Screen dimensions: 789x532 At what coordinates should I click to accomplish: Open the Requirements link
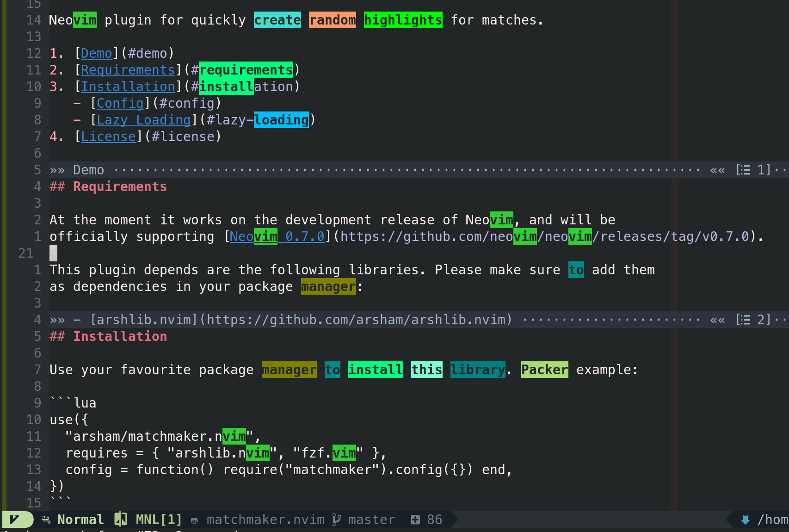128,69
